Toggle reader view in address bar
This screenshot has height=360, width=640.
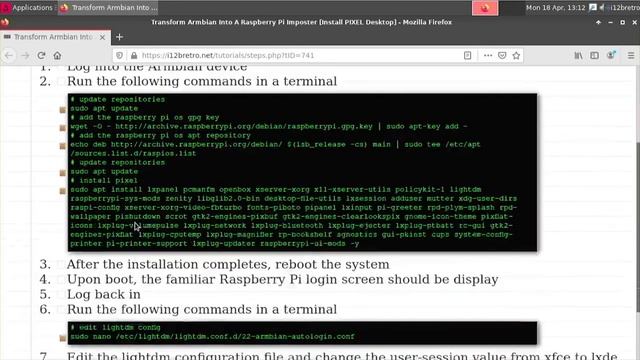(467, 56)
